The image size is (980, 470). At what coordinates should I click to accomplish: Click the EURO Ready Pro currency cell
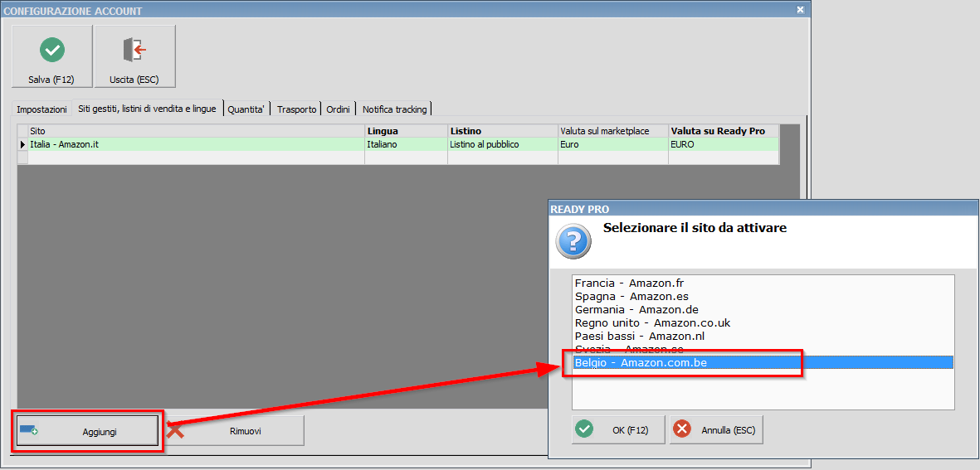[724, 144]
